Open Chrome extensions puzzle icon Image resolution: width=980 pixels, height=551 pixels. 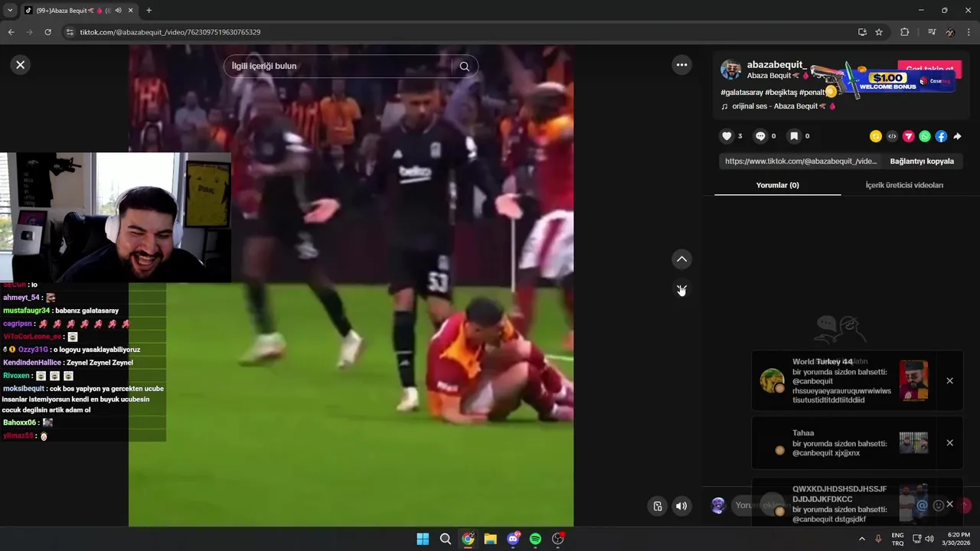coord(904,32)
